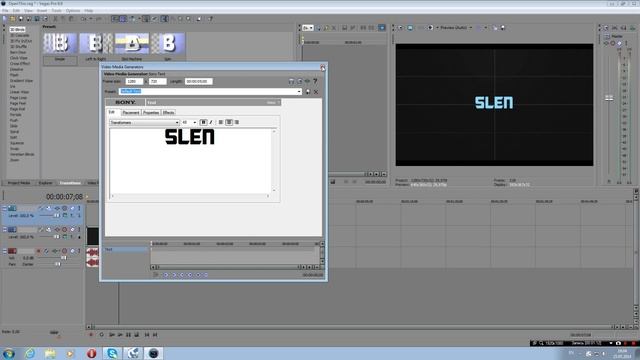Image resolution: width=640 pixels, height=360 pixels.
Task: Save snapshot to file in preview toolbar
Action: pyautogui.click(x=503, y=28)
